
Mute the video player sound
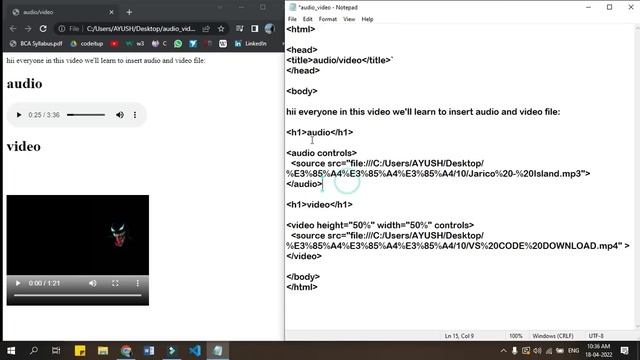(x=93, y=283)
